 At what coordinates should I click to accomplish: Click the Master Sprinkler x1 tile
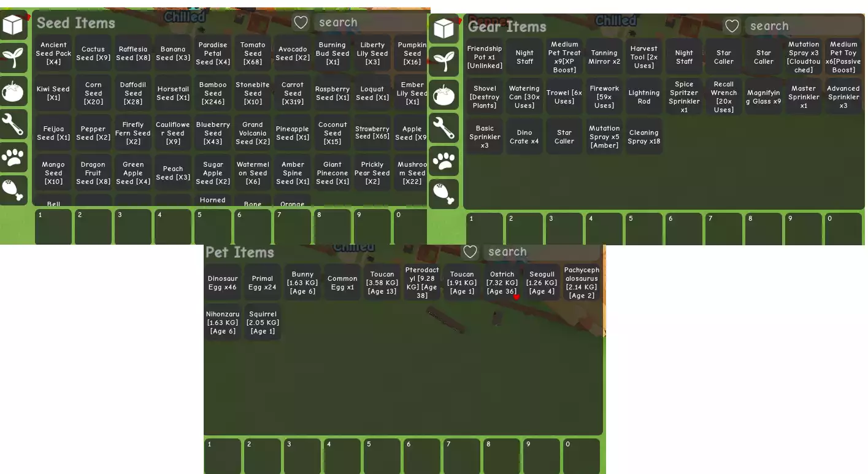coord(804,97)
